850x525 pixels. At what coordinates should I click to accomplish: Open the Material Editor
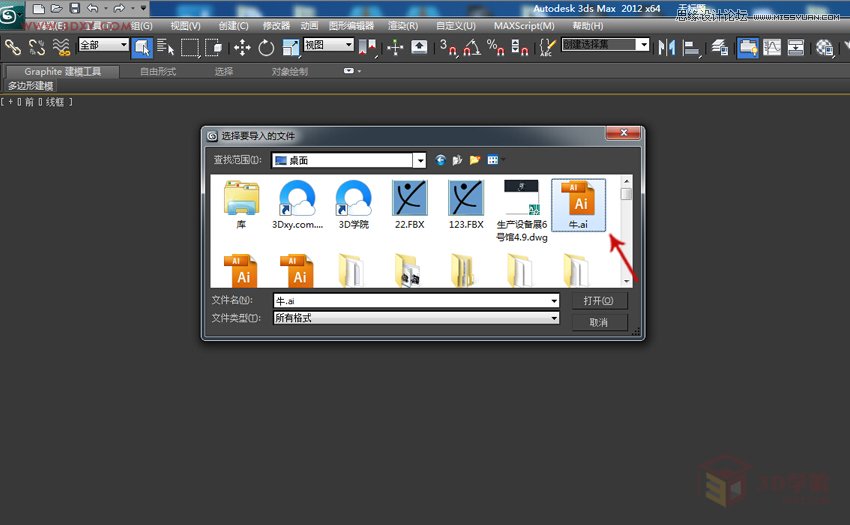click(825, 48)
